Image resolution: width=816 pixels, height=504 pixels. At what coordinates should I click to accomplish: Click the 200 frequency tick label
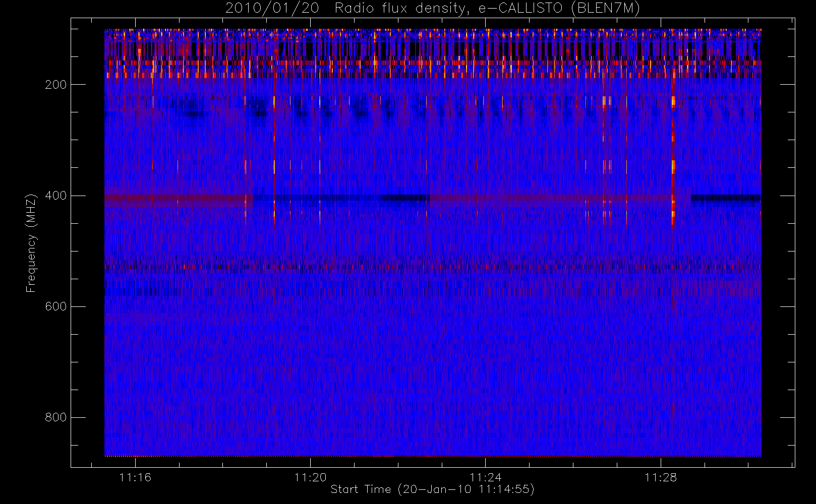(55, 85)
